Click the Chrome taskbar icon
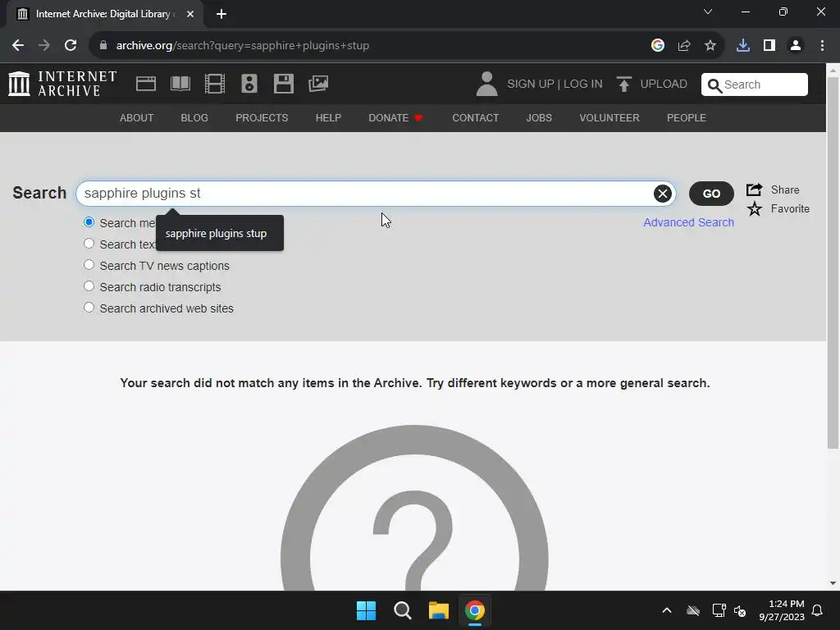 coord(475,610)
